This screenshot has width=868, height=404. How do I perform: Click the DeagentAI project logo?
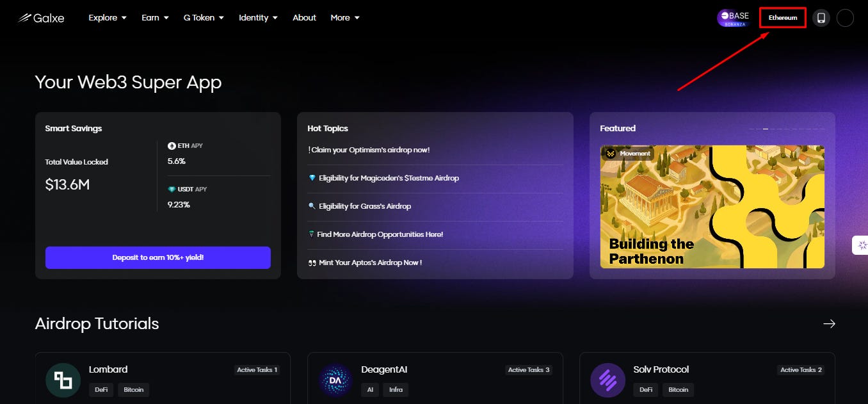point(335,380)
